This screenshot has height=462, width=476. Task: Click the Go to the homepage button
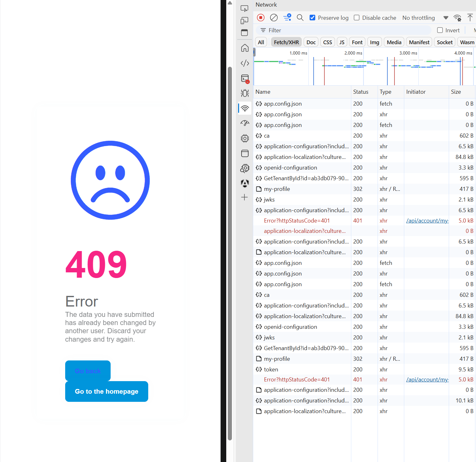coord(107,391)
